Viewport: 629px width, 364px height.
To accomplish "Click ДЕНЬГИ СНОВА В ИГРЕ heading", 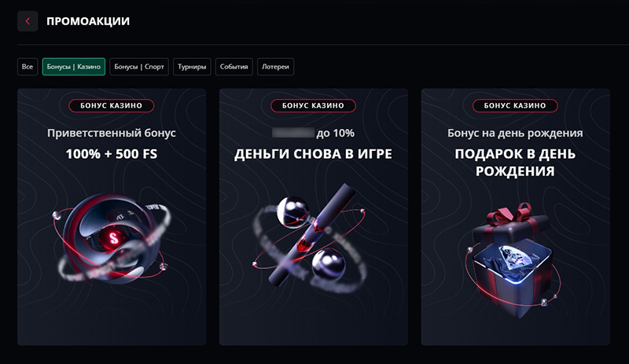I will click(313, 154).
